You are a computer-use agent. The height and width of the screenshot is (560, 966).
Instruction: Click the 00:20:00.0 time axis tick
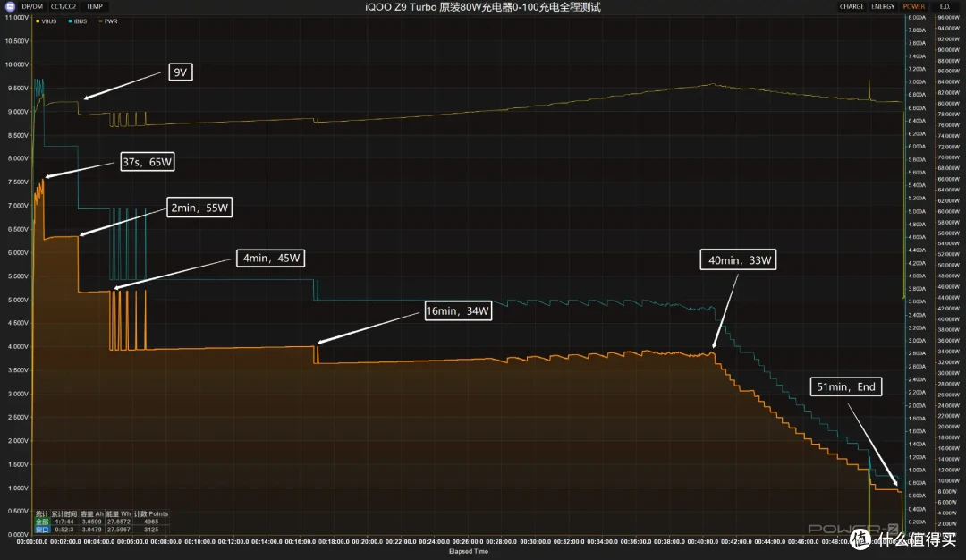pyautogui.click(x=368, y=541)
